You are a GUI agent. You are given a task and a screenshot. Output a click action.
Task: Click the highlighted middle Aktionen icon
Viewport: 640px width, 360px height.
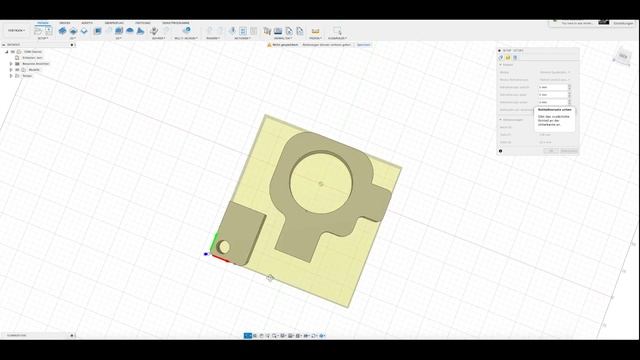pos(243,31)
